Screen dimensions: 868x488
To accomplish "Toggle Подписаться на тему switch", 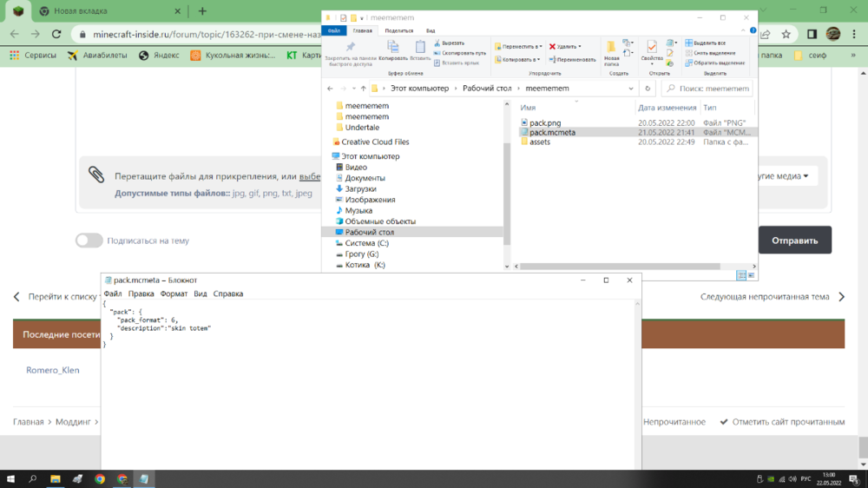I will tap(89, 241).
